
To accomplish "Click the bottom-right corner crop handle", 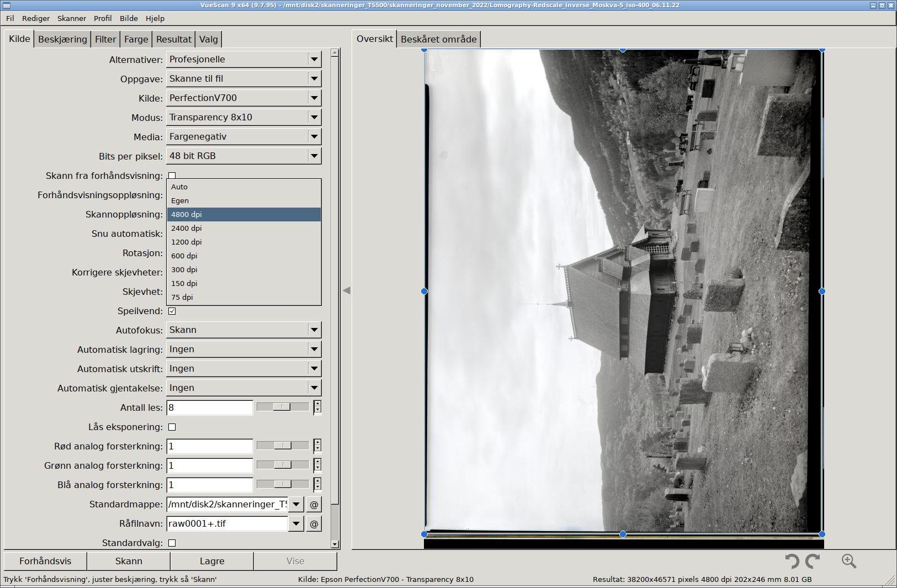I will (822, 534).
